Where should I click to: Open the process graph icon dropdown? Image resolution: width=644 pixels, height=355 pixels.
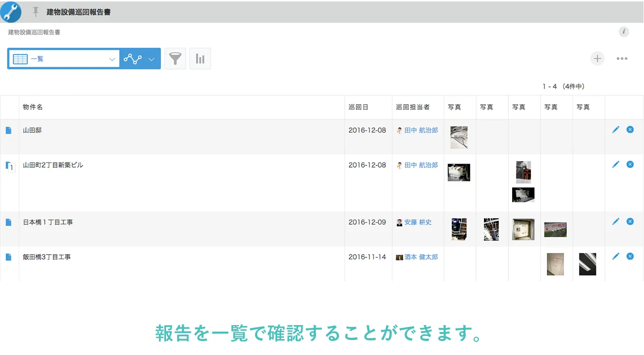pos(140,59)
